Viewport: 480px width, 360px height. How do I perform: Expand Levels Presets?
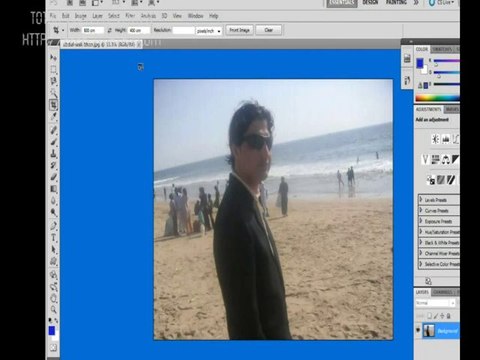421,199
